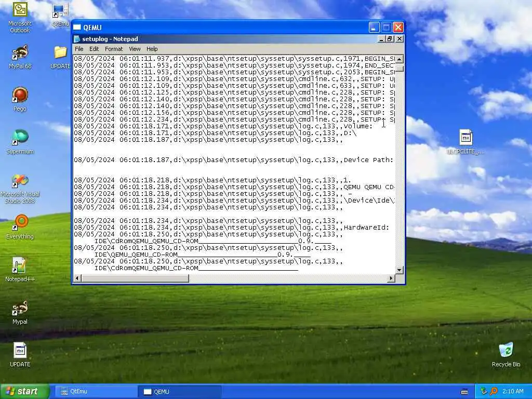Click the taskbar clock showing 2:10 AM
The image size is (532, 399).
click(513, 392)
